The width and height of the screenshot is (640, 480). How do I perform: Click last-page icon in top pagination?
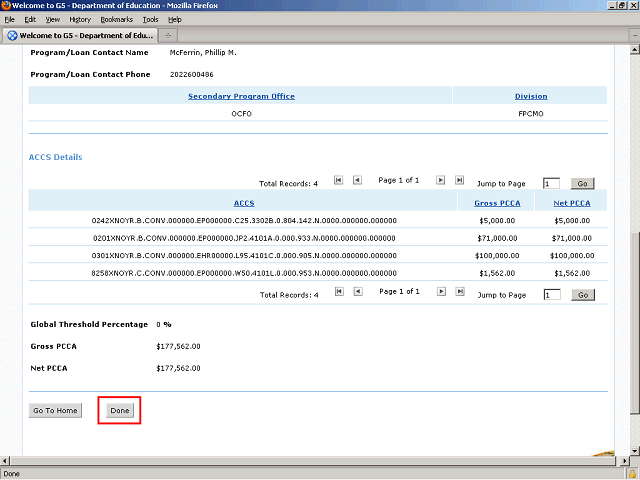459,181
